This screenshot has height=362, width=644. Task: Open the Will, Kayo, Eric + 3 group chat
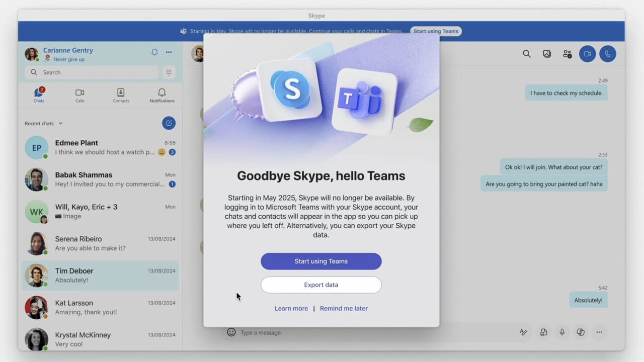coord(100,212)
